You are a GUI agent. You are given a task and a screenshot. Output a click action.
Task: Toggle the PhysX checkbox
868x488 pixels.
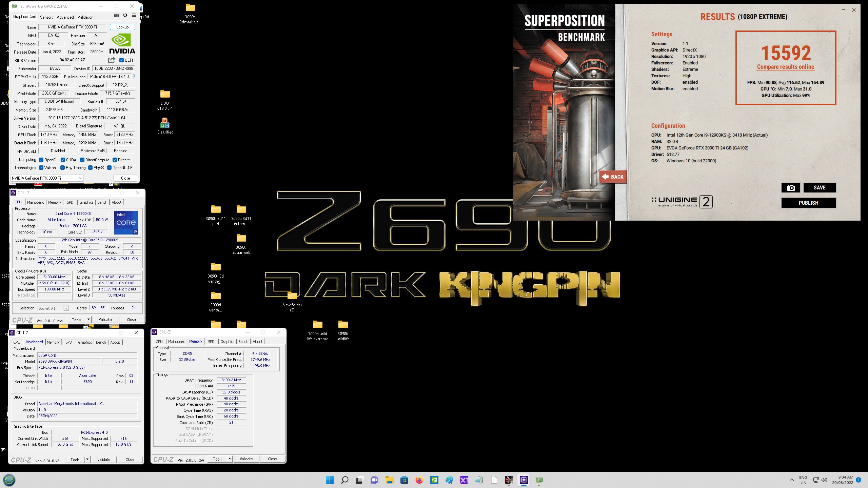coord(90,168)
